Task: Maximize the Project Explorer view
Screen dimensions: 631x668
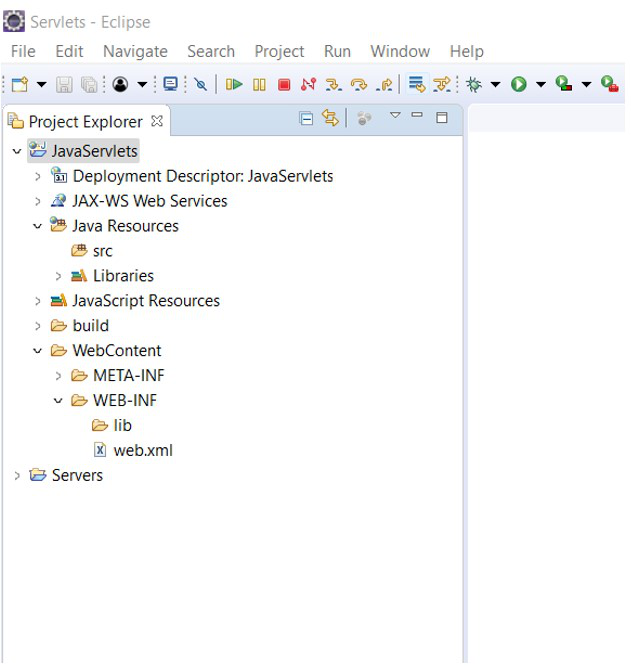Action: [442, 117]
